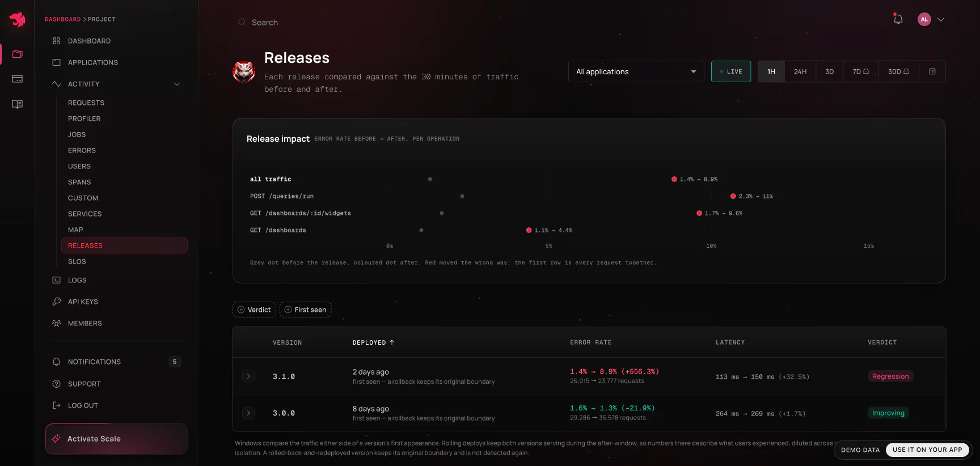The width and height of the screenshot is (980, 466).
Task: Select the 1H time range
Action: click(x=771, y=71)
